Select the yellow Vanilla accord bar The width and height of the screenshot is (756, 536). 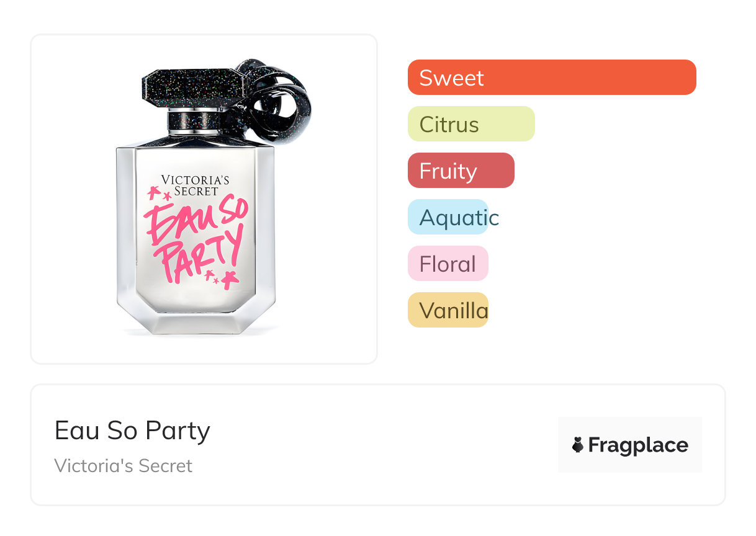tap(448, 310)
